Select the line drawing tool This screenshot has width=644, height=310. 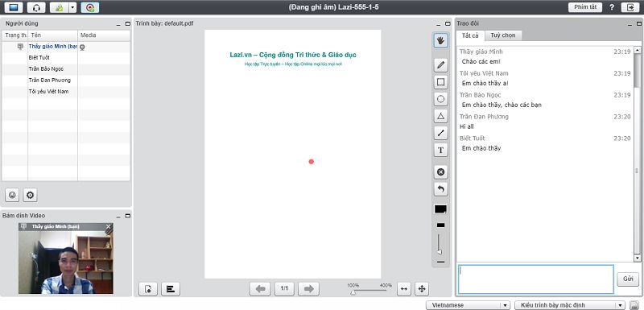click(440, 133)
